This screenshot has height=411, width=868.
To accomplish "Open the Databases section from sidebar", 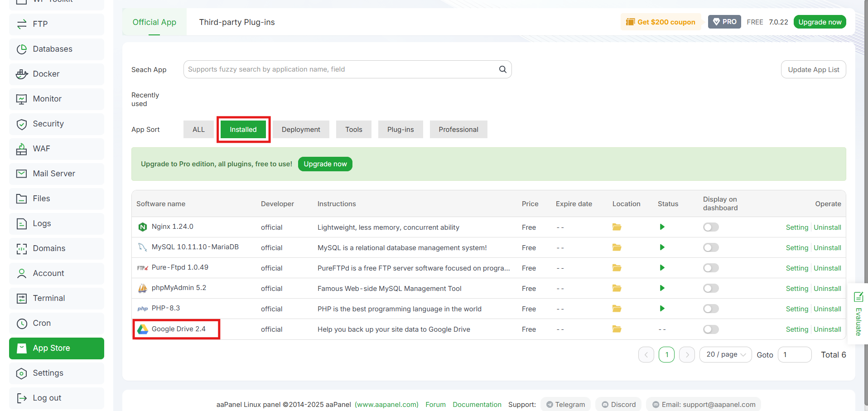I will coord(52,49).
